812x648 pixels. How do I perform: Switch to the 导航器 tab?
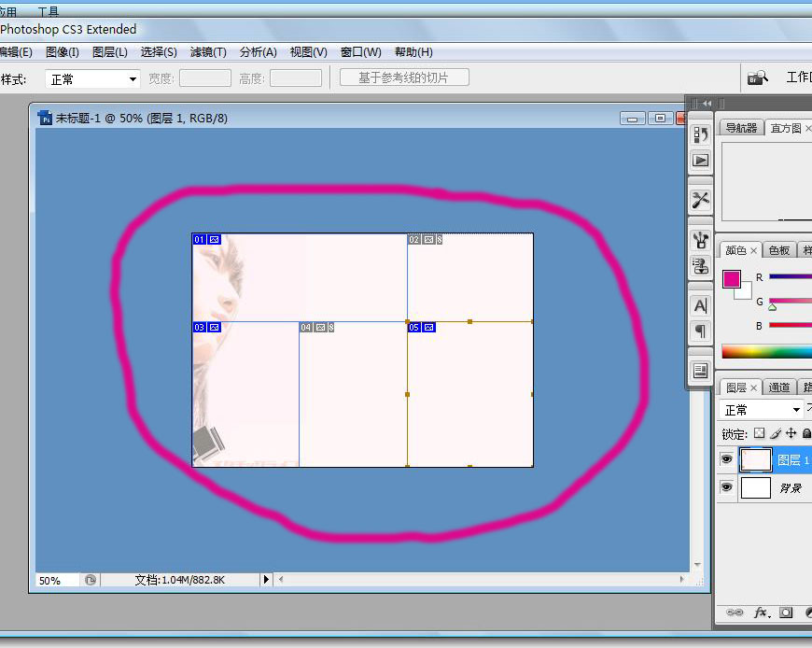741,127
